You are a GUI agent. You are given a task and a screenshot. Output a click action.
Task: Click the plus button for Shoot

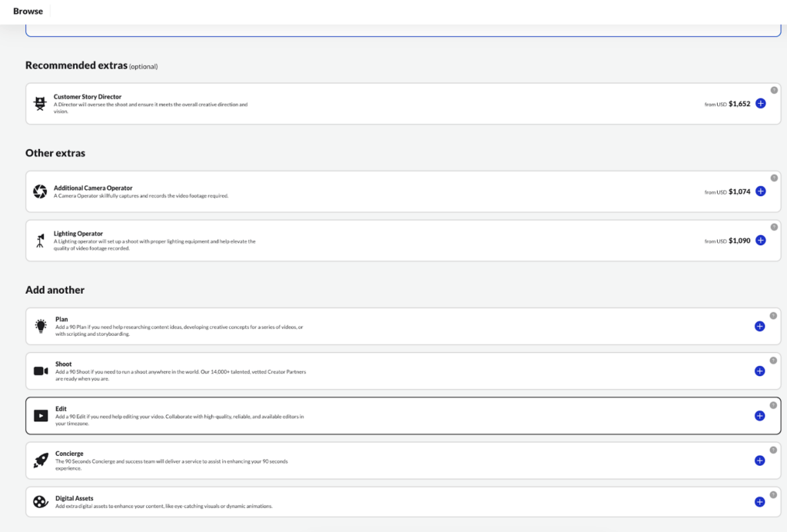click(x=759, y=371)
